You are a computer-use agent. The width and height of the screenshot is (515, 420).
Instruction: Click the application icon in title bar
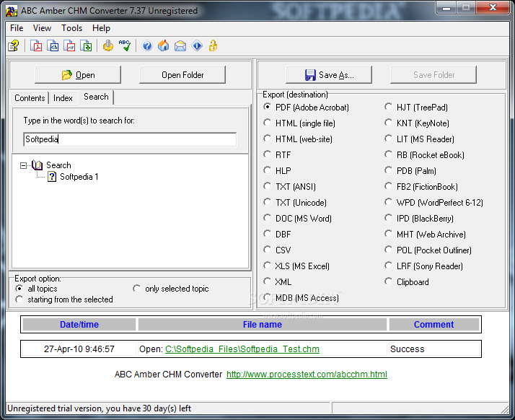pyautogui.click(x=11, y=11)
